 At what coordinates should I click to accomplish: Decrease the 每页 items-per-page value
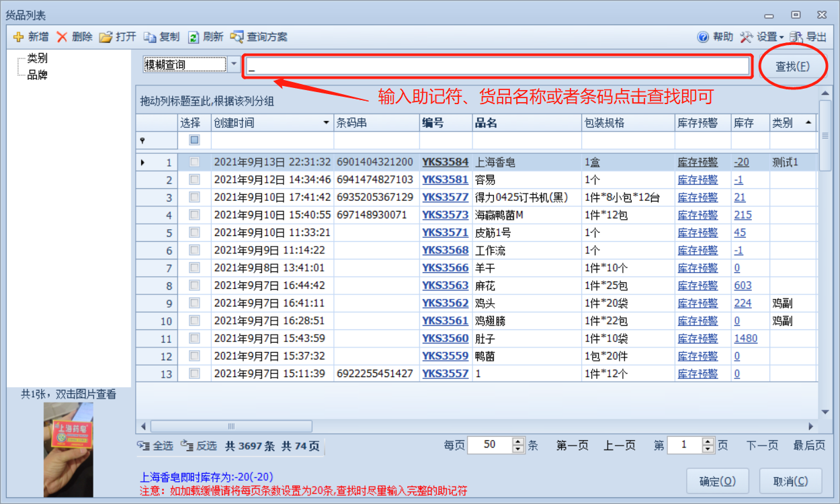click(518, 449)
